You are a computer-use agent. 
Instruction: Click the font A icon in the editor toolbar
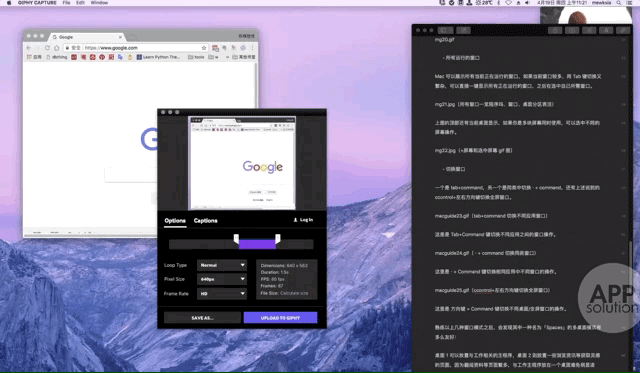(606, 30)
